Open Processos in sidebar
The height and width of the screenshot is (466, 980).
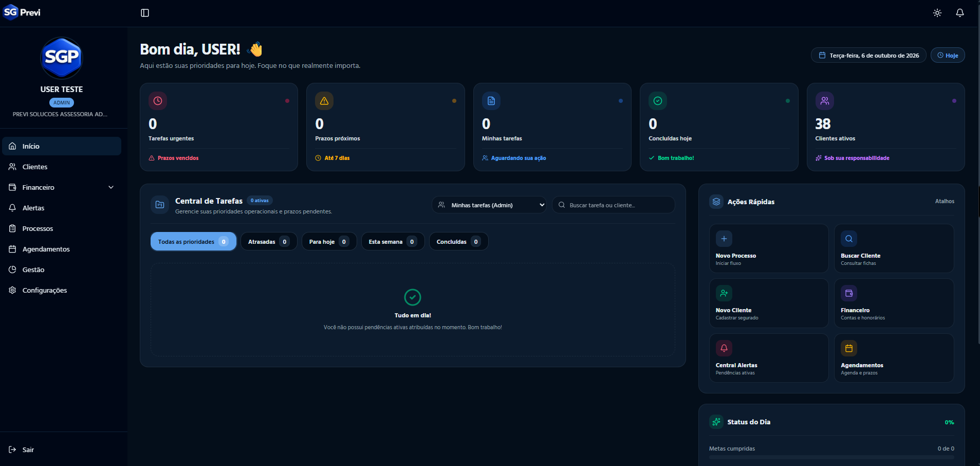point(62,228)
